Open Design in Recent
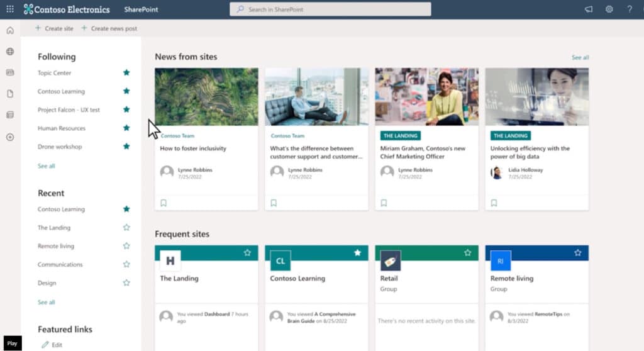 pos(47,283)
